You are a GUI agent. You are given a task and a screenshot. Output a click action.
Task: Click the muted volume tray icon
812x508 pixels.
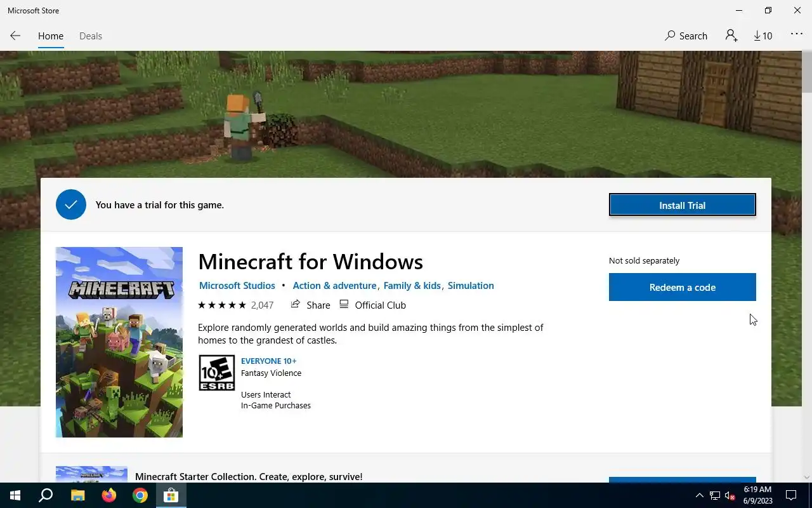click(x=730, y=495)
